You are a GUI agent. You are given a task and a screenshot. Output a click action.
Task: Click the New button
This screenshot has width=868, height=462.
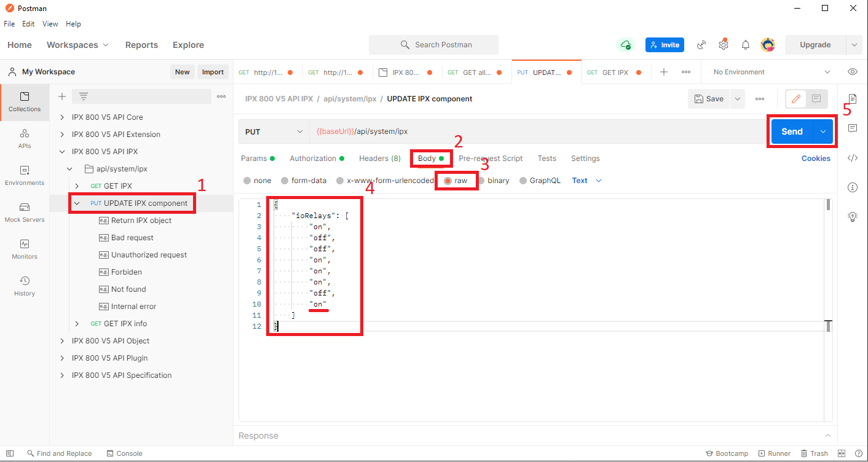(183, 72)
